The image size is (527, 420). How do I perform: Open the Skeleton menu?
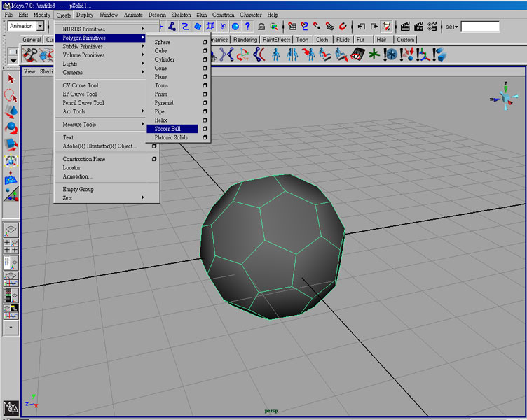[x=181, y=15]
